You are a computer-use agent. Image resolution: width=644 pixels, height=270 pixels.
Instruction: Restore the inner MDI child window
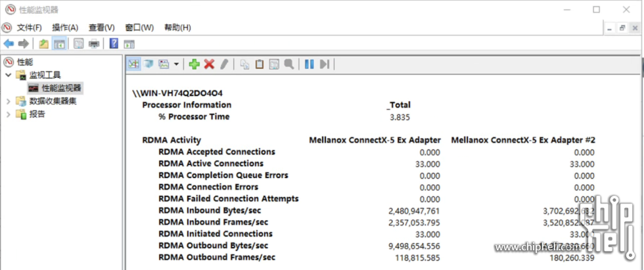pos(622,28)
